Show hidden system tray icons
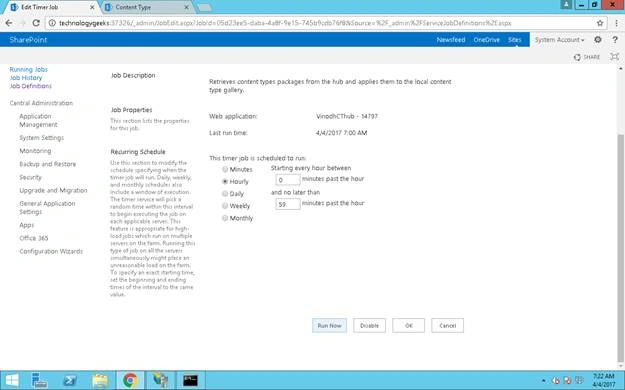Image resolution: width=625 pixels, height=390 pixels. coord(544,381)
